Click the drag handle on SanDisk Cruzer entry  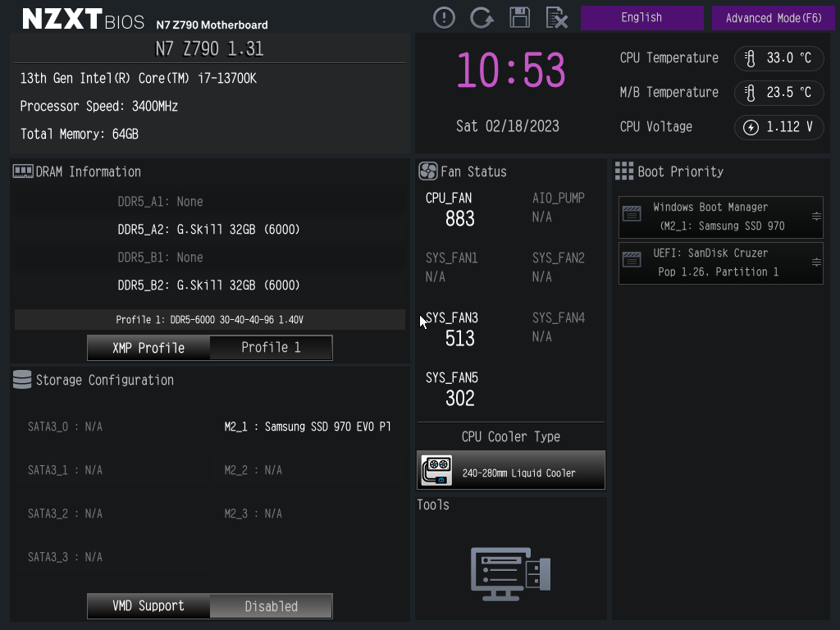point(816,262)
